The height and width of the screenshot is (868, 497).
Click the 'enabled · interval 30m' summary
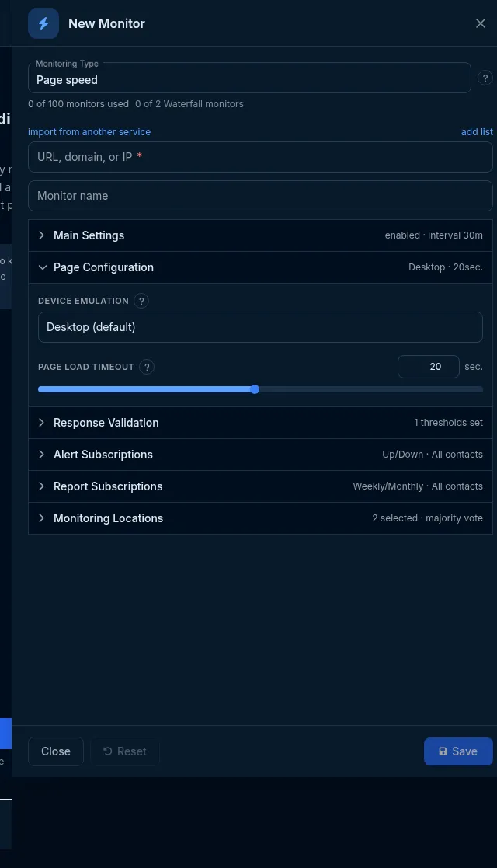[x=434, y=235]
